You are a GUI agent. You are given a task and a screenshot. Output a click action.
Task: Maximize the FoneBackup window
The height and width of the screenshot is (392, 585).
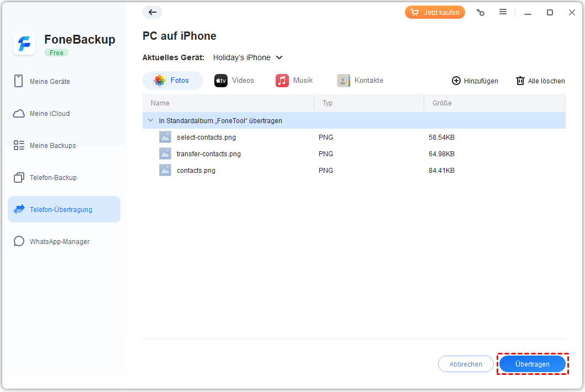pyautogui.click(x=550, y=13)
